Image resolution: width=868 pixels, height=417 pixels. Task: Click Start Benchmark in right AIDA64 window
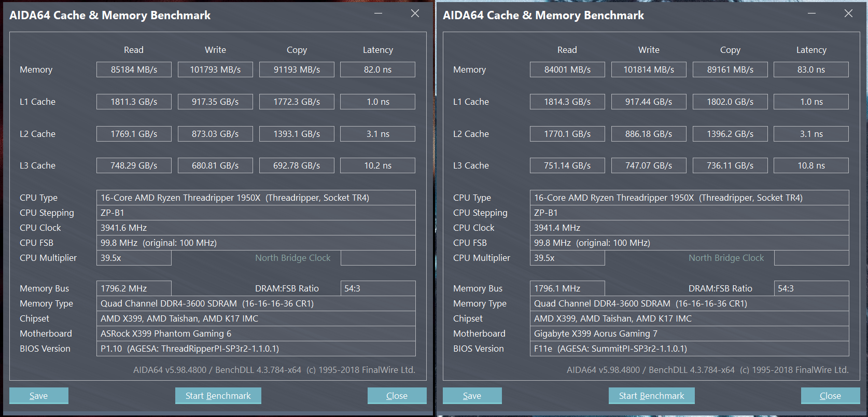652,396
